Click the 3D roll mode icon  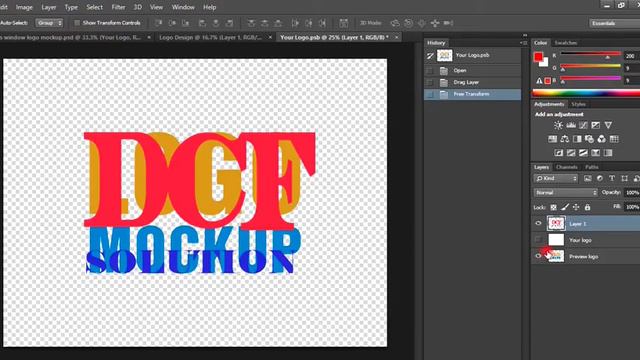tap(409, 23)
